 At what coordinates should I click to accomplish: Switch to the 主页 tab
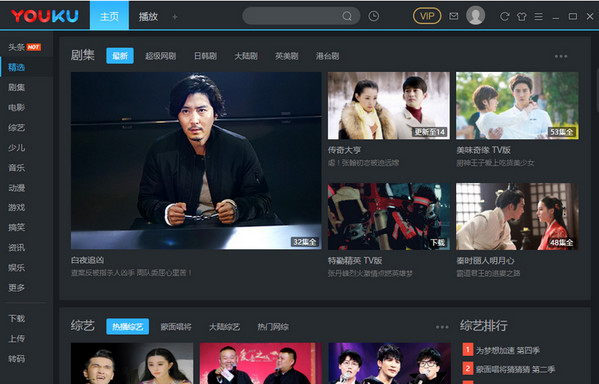[x=109, y=16]
